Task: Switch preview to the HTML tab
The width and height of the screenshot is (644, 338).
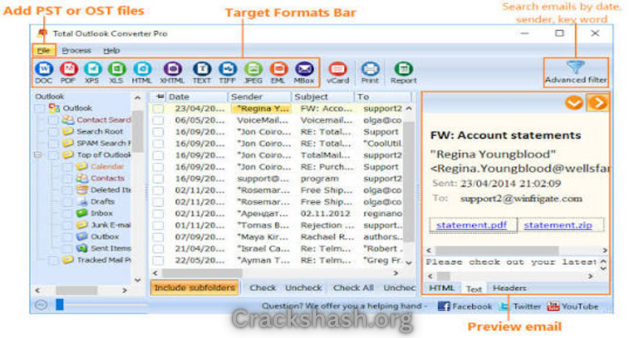Action: pyautogui.click(x=442, y=288)
